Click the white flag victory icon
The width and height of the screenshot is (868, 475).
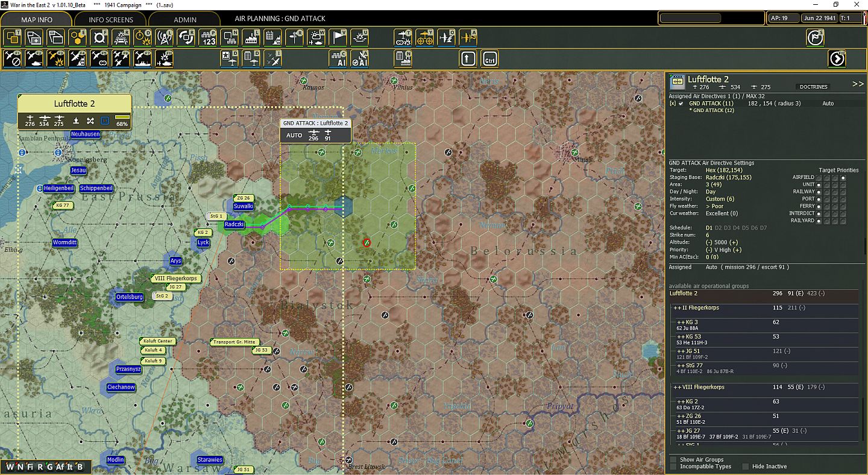pos(338,37)
